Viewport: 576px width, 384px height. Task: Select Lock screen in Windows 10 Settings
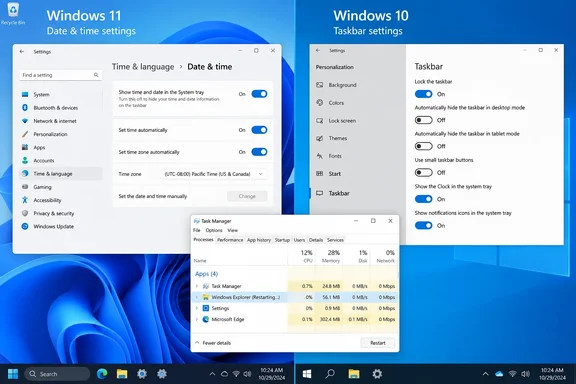tap(342, 121)
